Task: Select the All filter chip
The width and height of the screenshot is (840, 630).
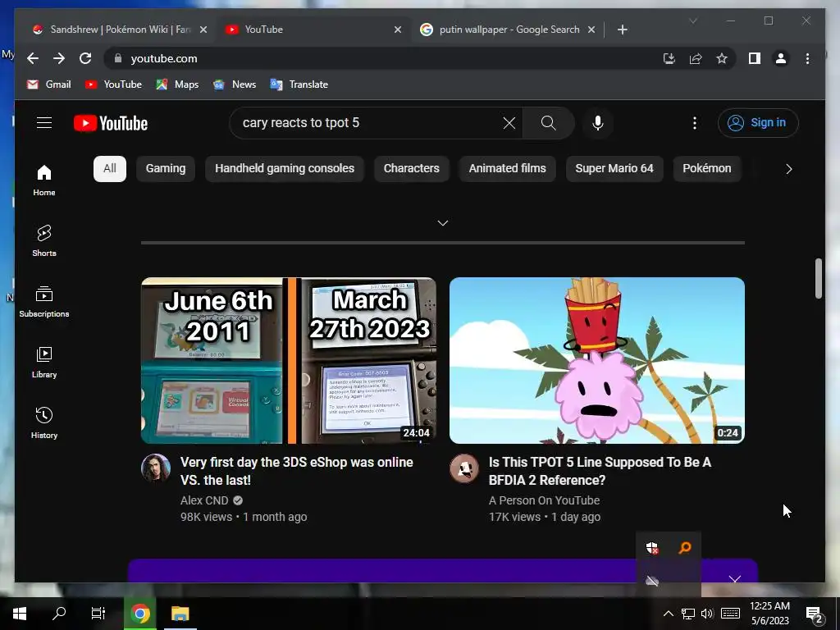Action: coord(110,169)
